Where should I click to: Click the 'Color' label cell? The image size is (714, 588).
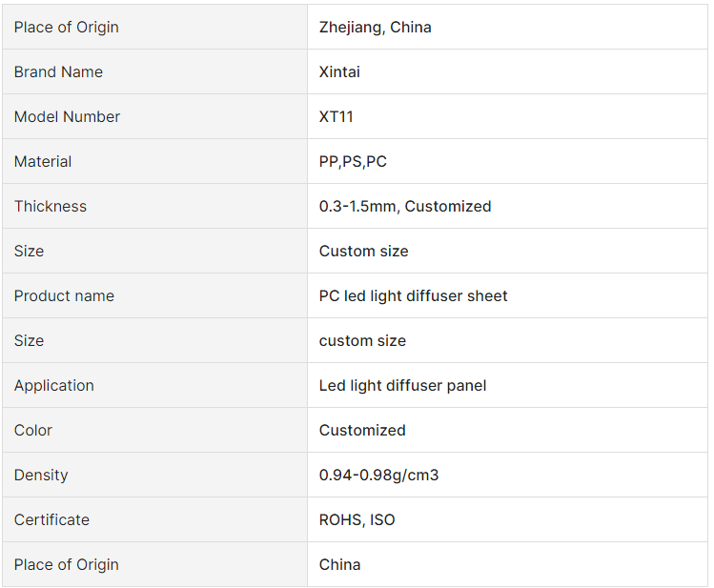tap(33, 431)
